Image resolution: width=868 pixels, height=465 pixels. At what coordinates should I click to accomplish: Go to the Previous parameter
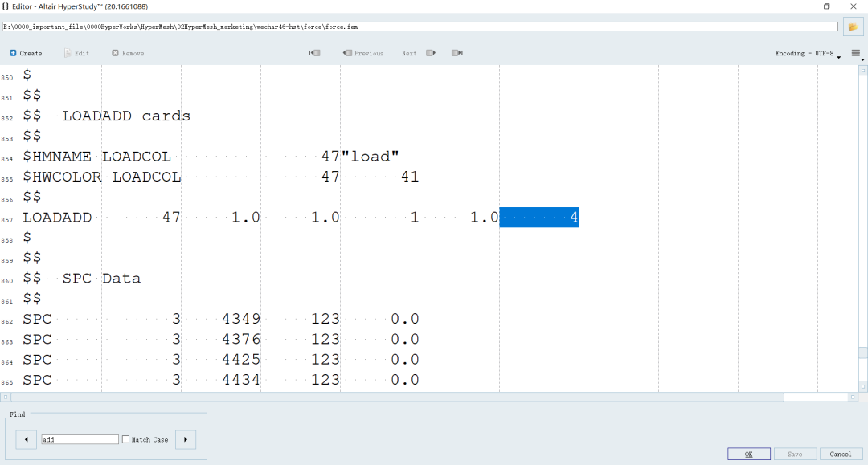click(x=363, y=53)
